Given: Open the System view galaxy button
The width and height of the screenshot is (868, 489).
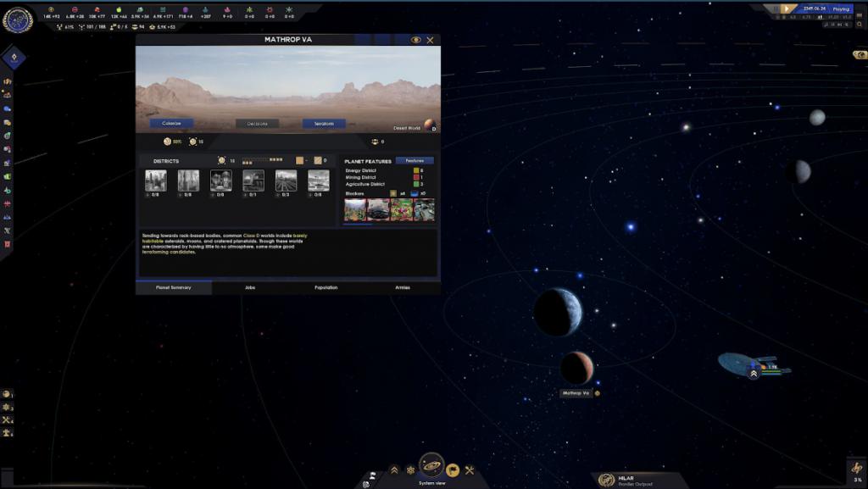Looking at the screenshot, I should click(431, 465).
